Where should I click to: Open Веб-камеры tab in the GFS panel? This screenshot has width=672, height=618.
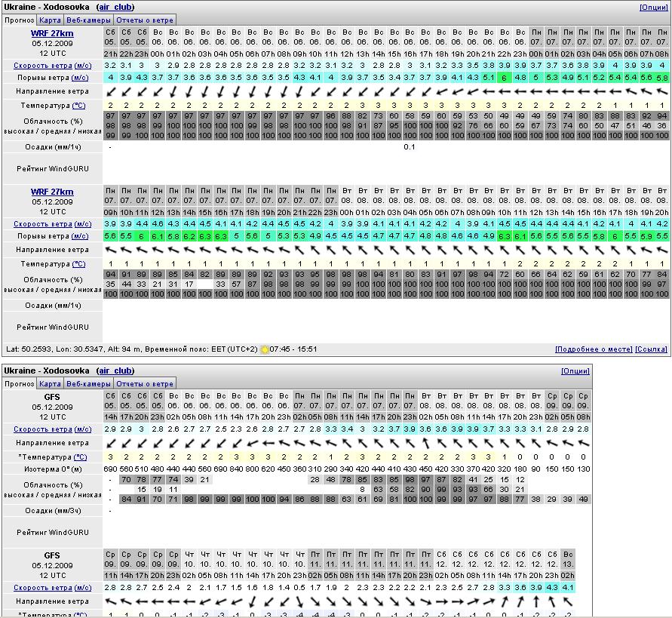(x=88, y=383)
